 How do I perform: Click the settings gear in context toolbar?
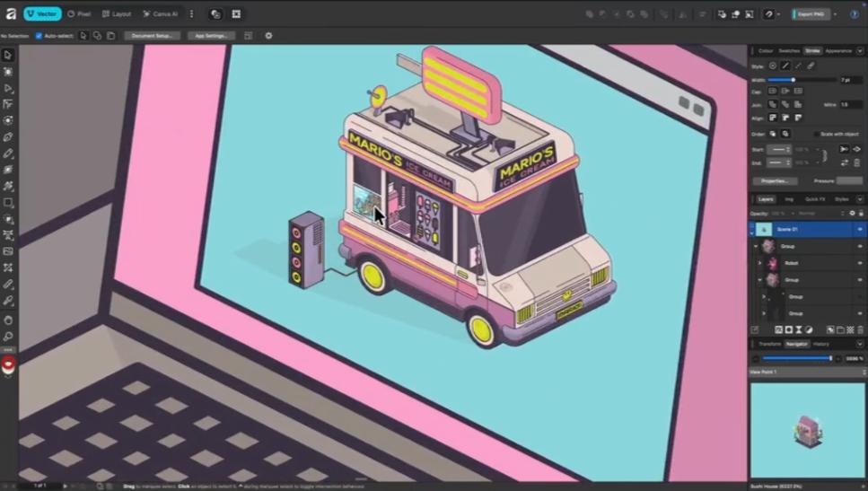268,36
